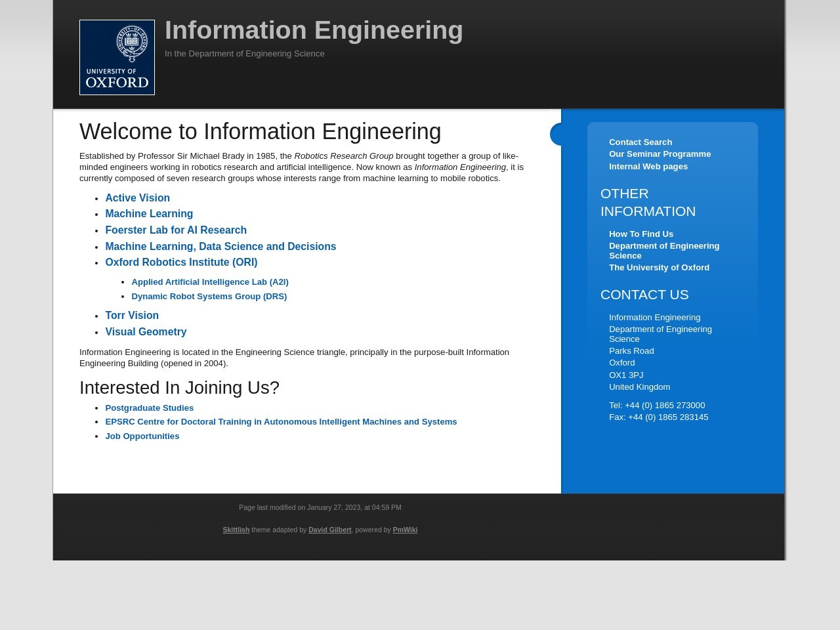Screen dimensions: 840x630
Task: Click the italic 'Robotics Research Group' text
Action: (x=344, y=156)
